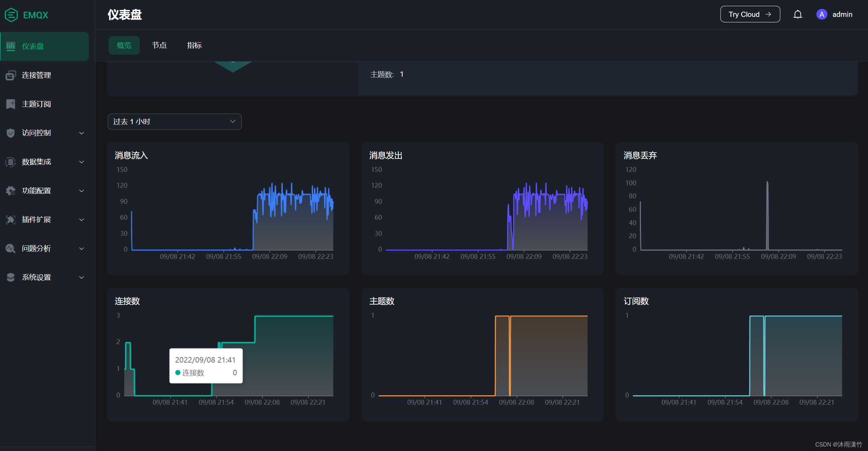Click the 连接管理 sidebar icon

coord(11,75)
